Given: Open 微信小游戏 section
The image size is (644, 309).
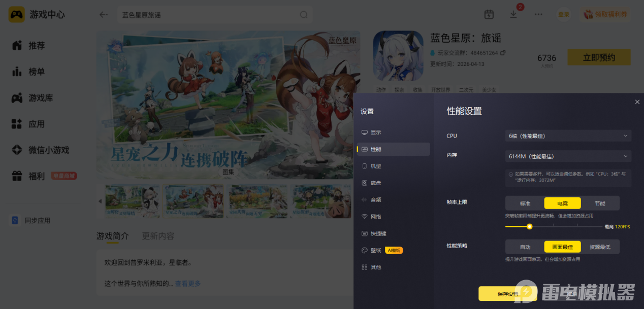Looking at the screenshot, I should click(x=40, y=150).
